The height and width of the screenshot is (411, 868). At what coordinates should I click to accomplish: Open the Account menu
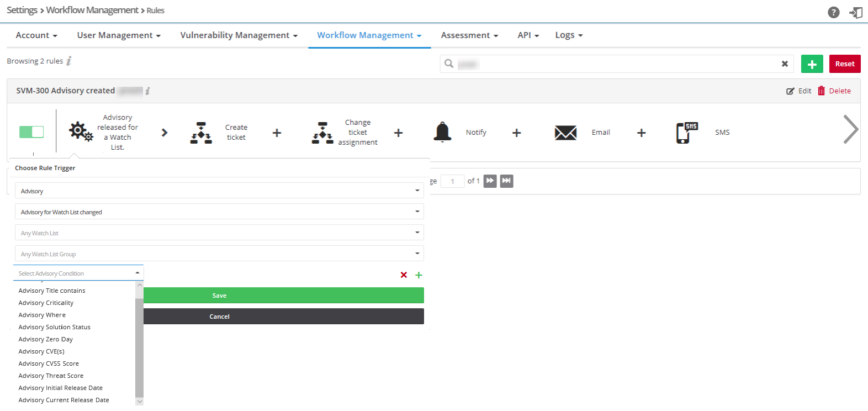(36, 35)
